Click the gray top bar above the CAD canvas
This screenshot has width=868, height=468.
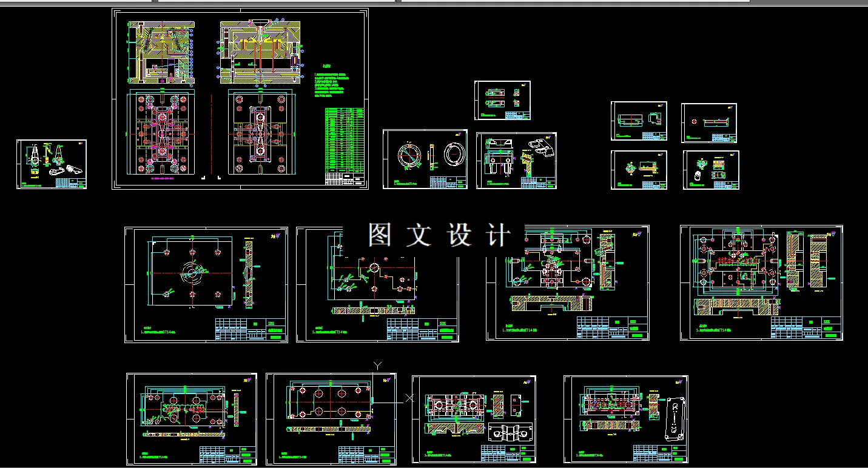click(434, 2)
